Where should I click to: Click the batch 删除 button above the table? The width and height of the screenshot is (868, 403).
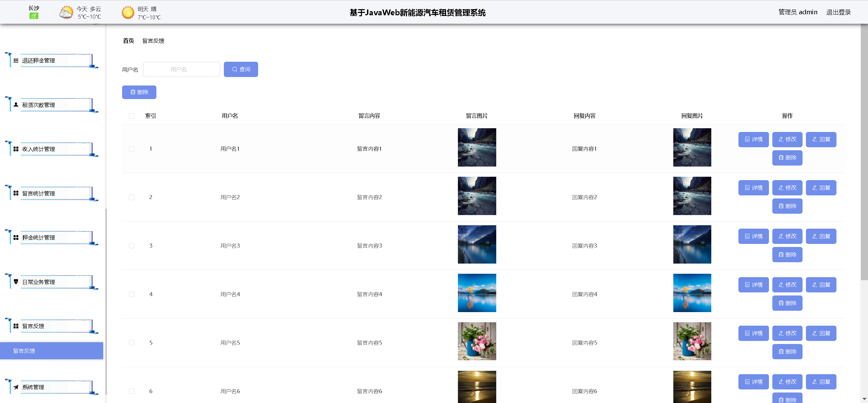coord(139,92)
